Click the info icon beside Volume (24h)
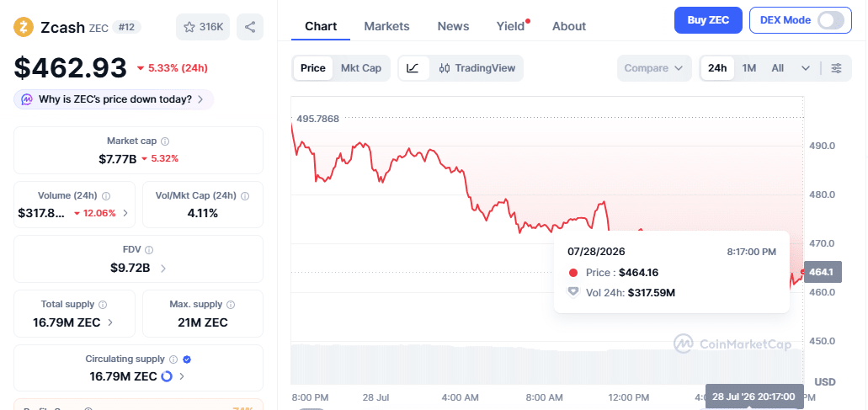Screen dimensions: 868x410 point(106,196)
